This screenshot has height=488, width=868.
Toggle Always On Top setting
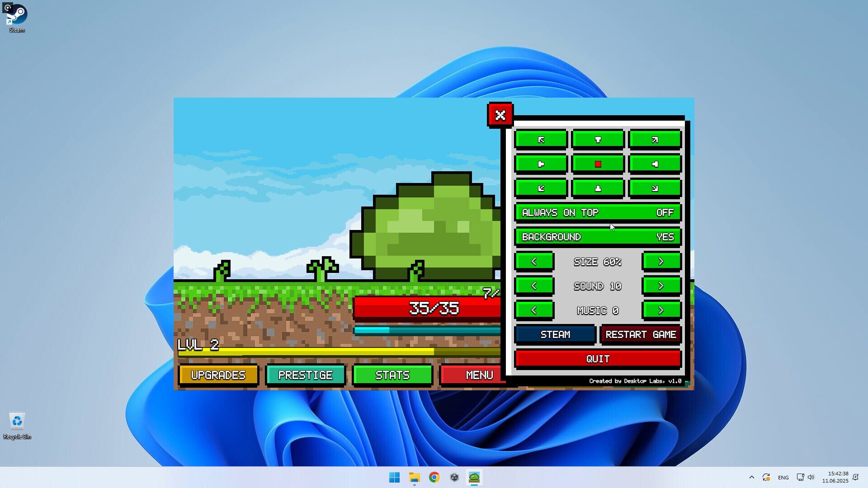point(598,212)
